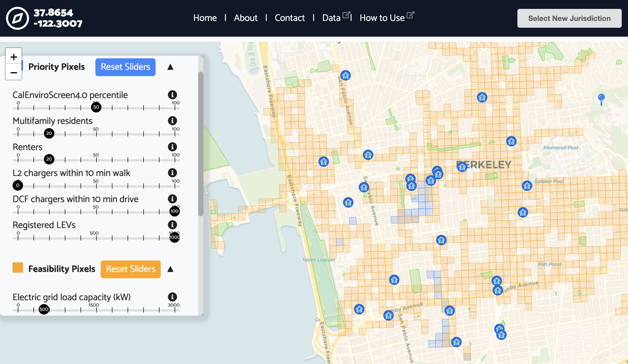Click info icon for L2 chargers
This screenshot has width=628, height=364.
tap(172, 173)
